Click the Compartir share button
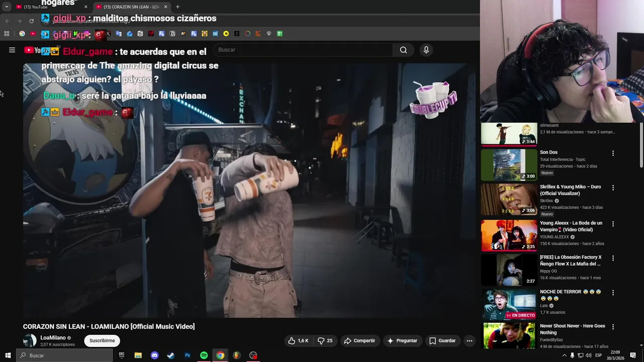Viewport: 644px width, 362px height. tap(359, 341)
